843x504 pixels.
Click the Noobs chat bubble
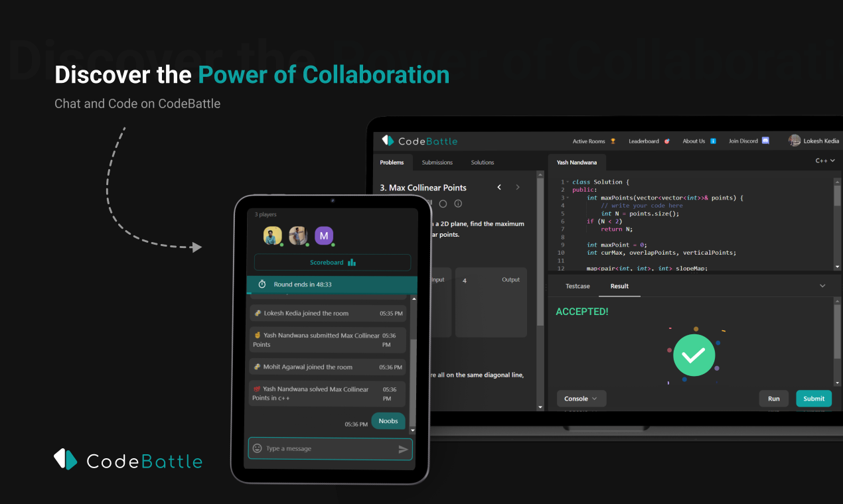388,421
